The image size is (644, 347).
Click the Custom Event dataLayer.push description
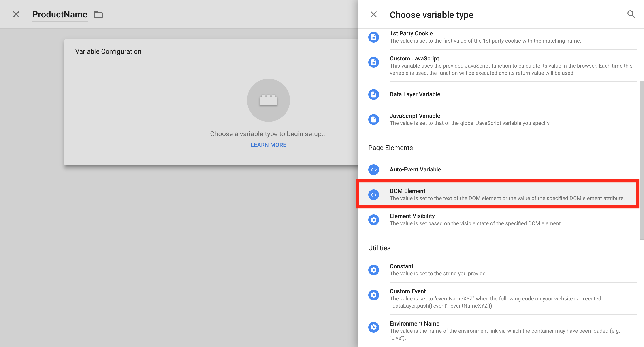443,306
